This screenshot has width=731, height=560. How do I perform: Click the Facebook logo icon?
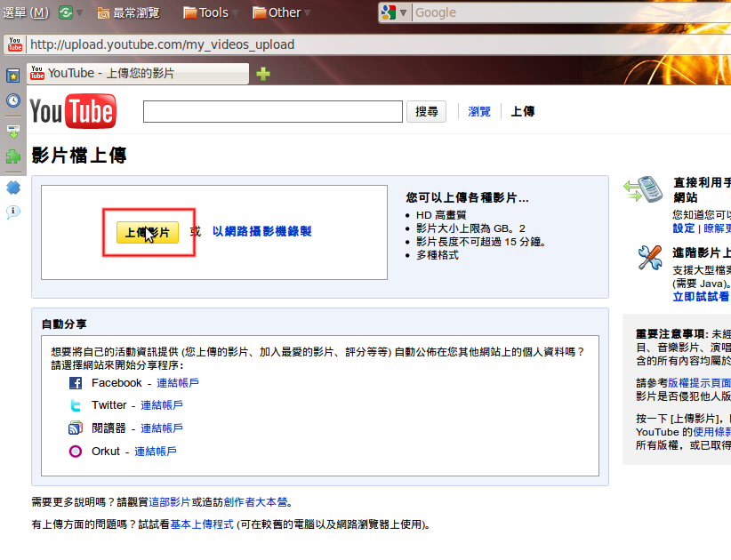76,383
